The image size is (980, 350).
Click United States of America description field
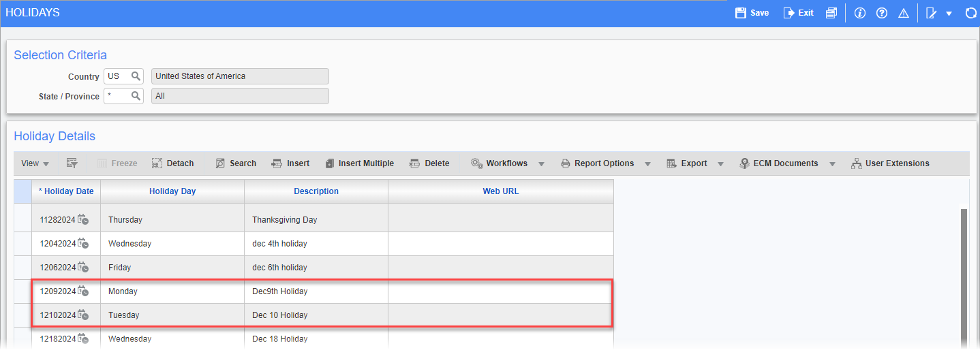(240, 76)
